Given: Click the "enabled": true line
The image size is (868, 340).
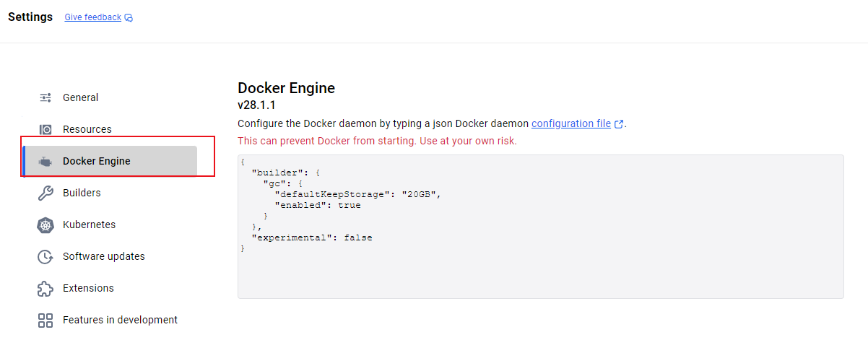Looking at the screenshot, I should 317,205.
